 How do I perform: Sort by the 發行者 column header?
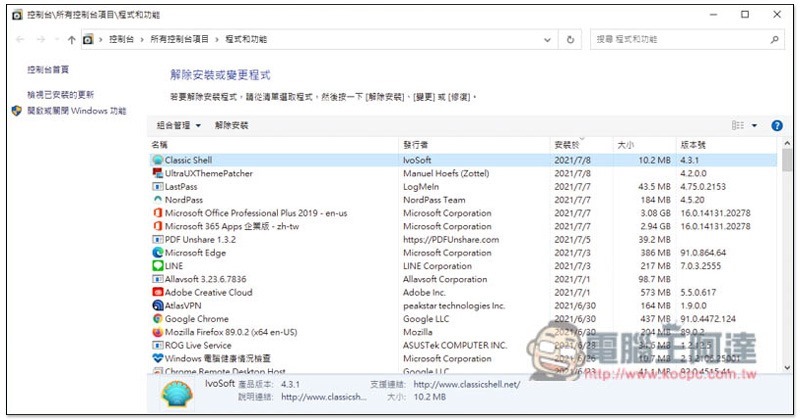coord(474,145)
